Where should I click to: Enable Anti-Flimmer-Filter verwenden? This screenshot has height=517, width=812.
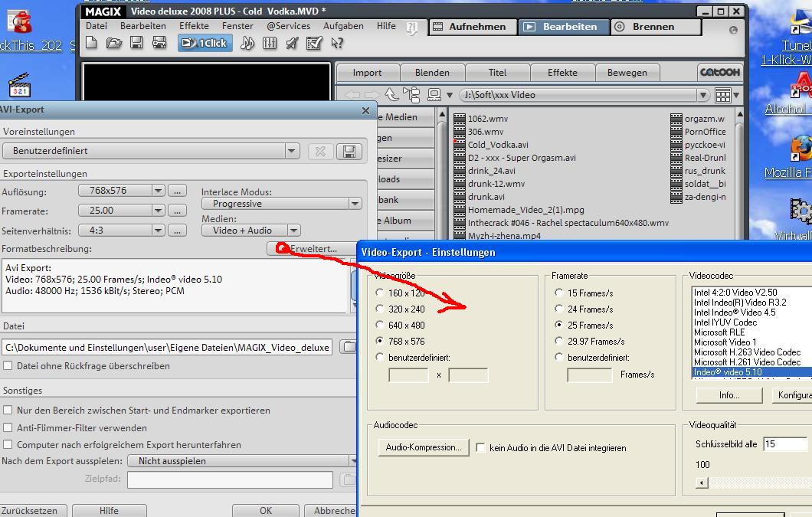pyautogui.click(x=8, y=428)
